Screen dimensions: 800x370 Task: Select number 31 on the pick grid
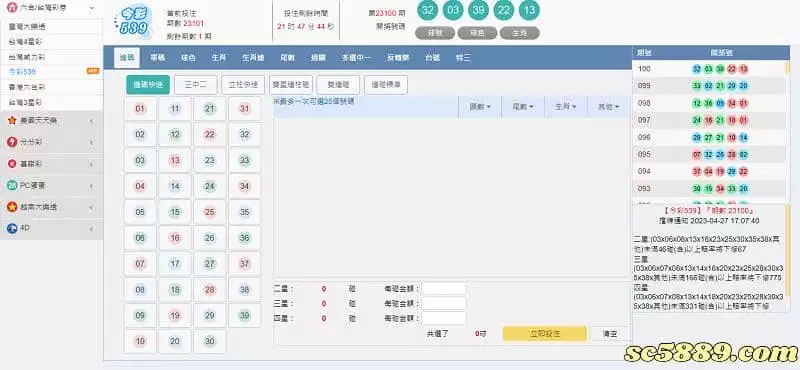tap(245, 109)
